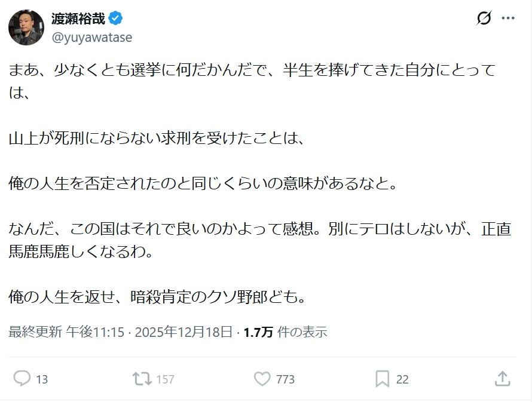Toggle the bookmark icon
Screen dimensions: 532x402
[383, 379]
